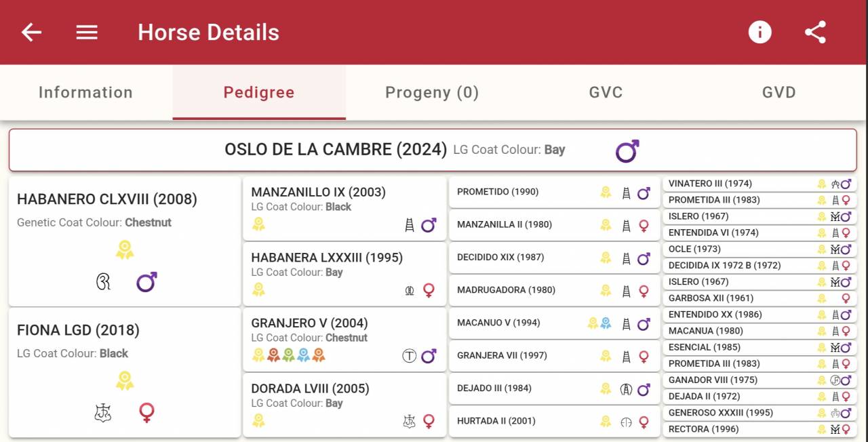This screenshot has width=868, height=442.
Task: Click the orange rosette on GRANJERO V
Action: 319,355
